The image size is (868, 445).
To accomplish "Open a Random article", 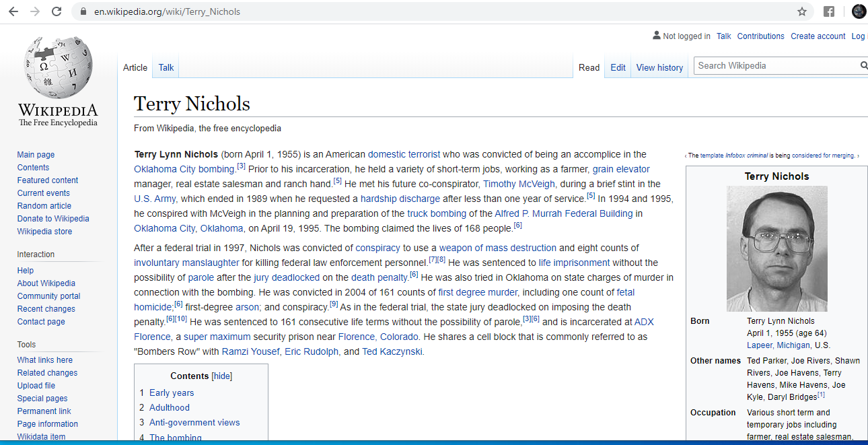I will [44, 206].
